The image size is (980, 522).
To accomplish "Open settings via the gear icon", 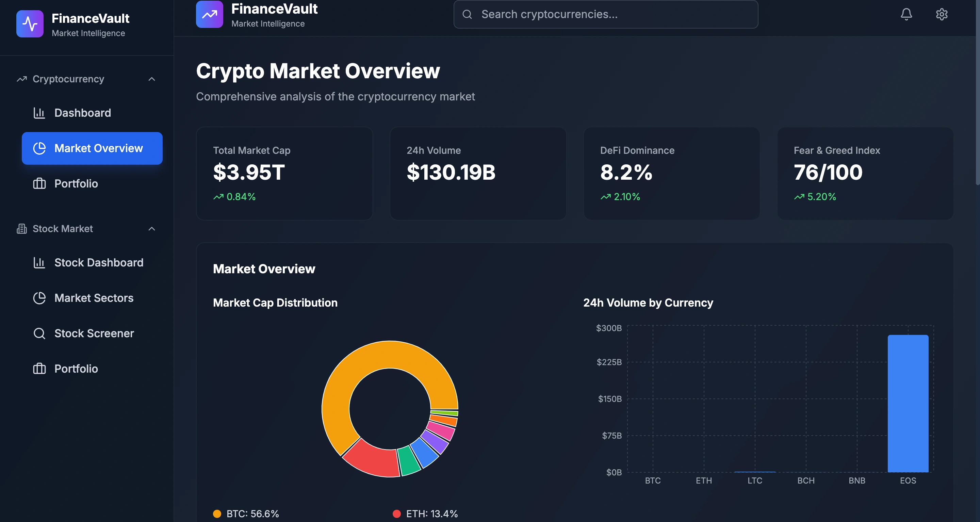I will tap(942, 14).
